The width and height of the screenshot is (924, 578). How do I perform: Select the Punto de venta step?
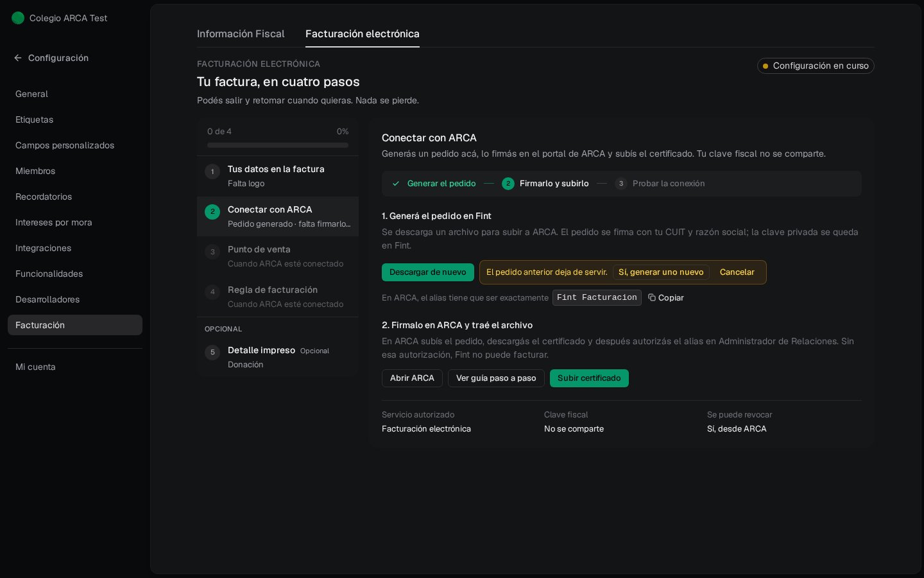click(278, 256)
